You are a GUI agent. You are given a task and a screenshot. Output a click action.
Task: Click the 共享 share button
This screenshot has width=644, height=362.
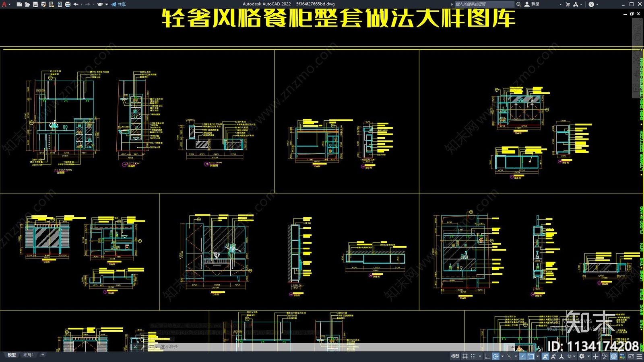pyautogui.click(x=118, y=4)
